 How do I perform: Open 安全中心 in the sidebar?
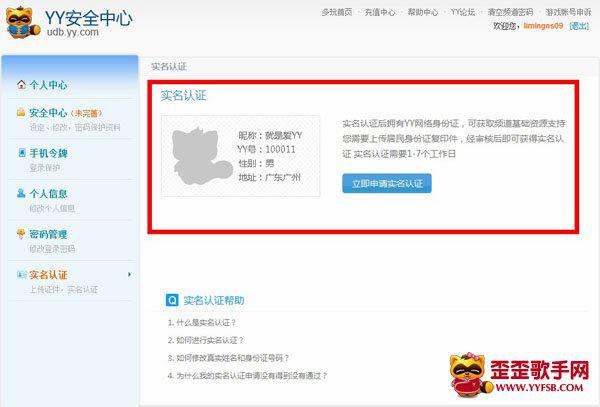pyautogui.click(x=48, y=112)
